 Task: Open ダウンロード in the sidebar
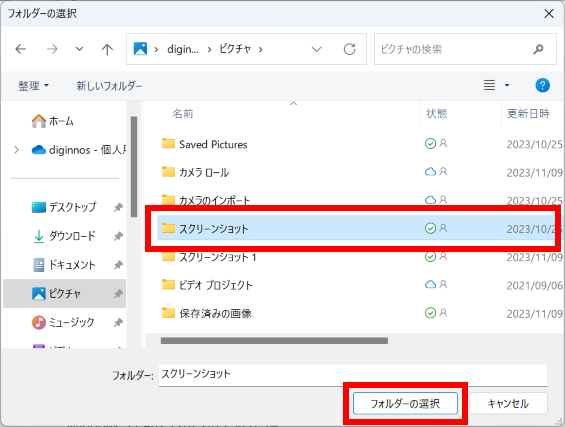64,236
